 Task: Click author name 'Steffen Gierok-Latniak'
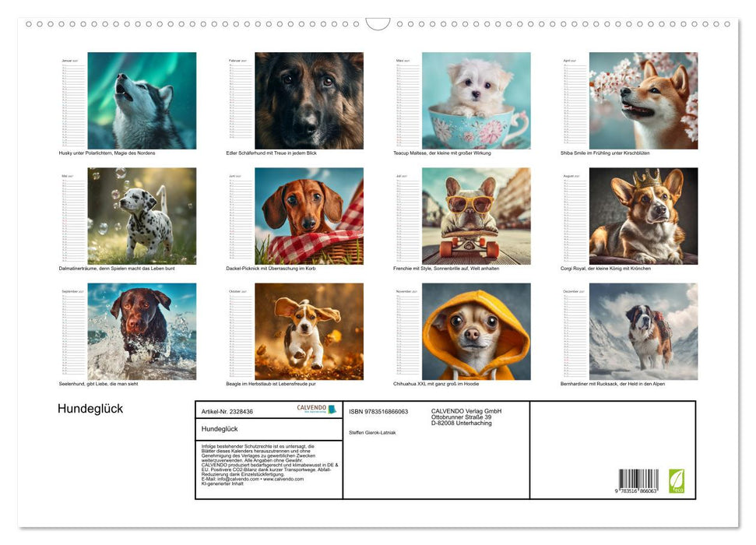372,433
